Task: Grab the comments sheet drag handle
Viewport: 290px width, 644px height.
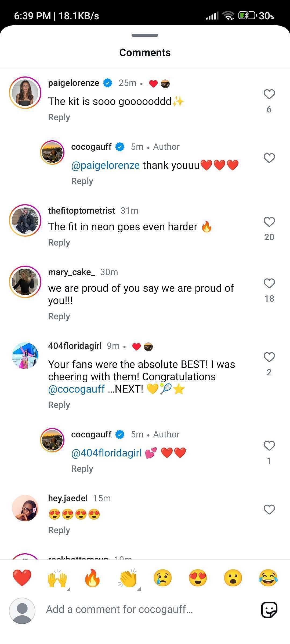Action: point(145,35)
